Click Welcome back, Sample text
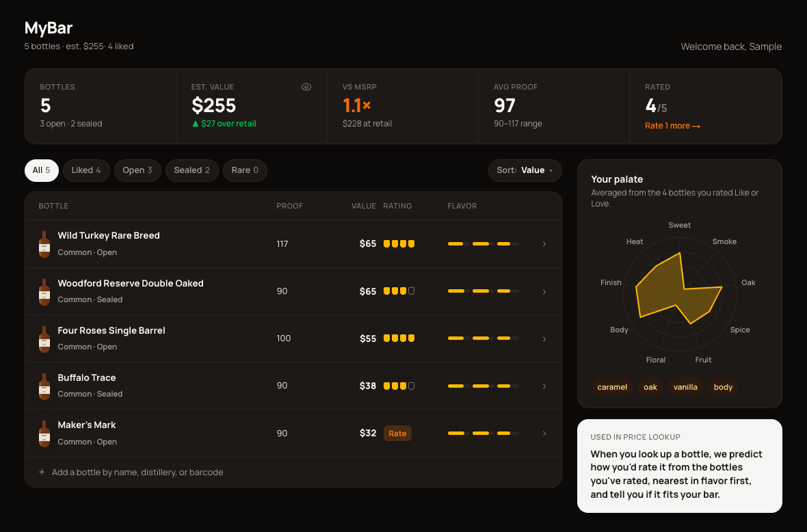807x532 pixels. coord(731,46)
